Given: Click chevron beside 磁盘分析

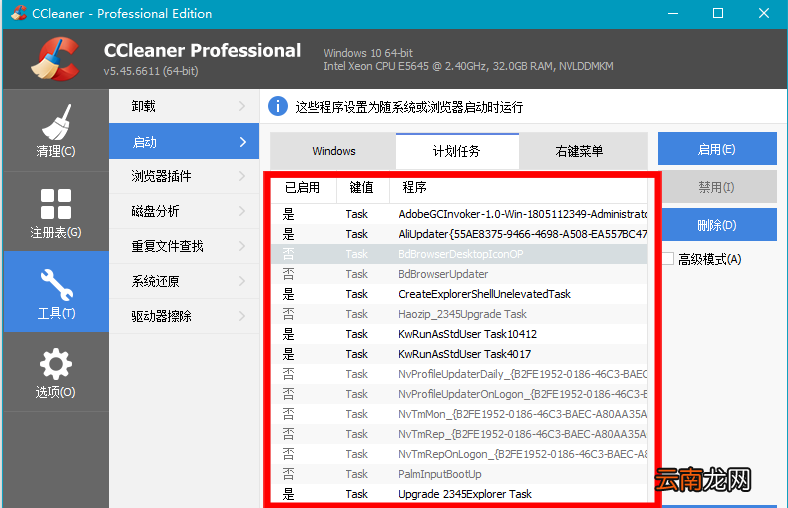Looking at the screenshot, I should coord(242,211).
